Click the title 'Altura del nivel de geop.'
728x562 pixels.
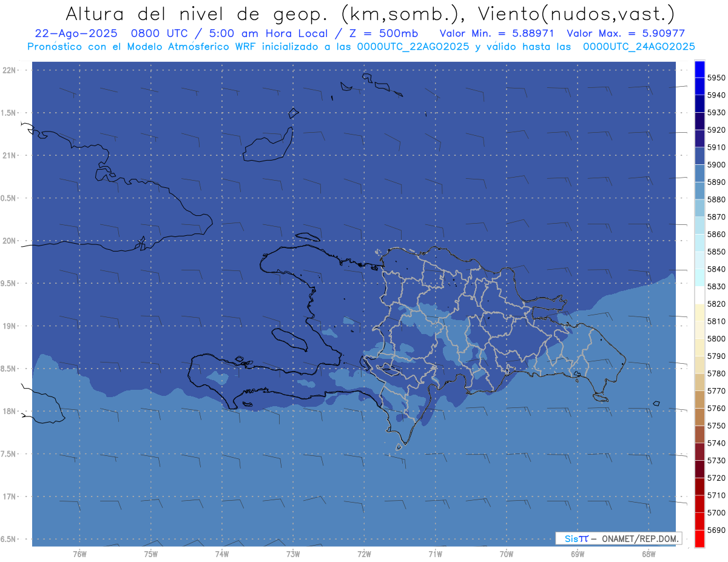[198, 13]
